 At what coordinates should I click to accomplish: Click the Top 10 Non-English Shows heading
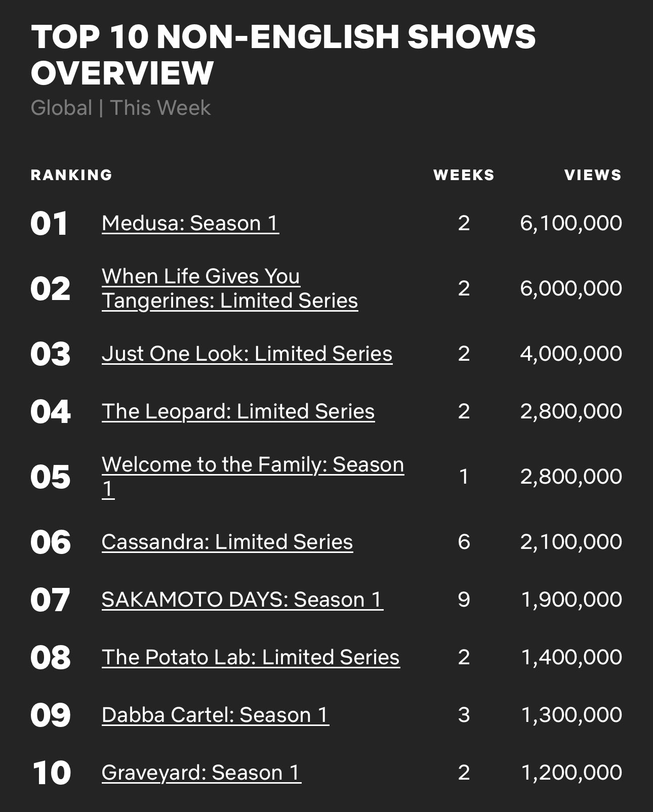pyautogui.click(x=282, y=55)
